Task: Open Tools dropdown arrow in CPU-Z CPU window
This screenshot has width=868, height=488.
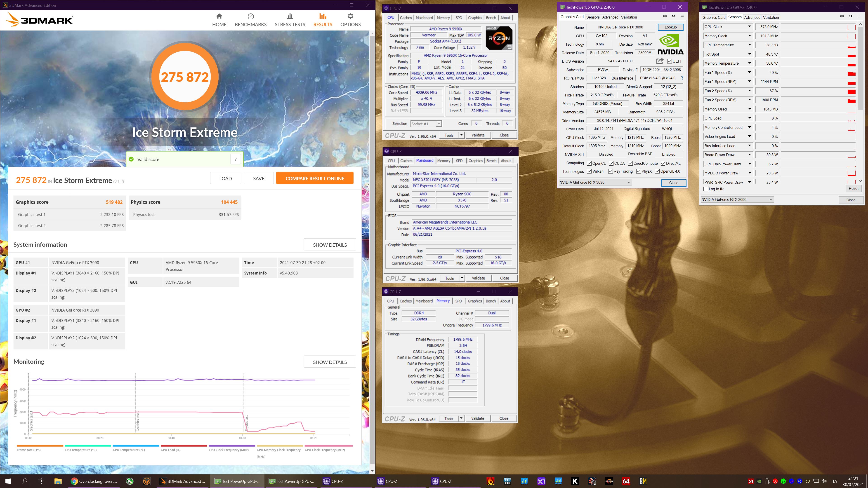Action: click(x=461, y=135)
